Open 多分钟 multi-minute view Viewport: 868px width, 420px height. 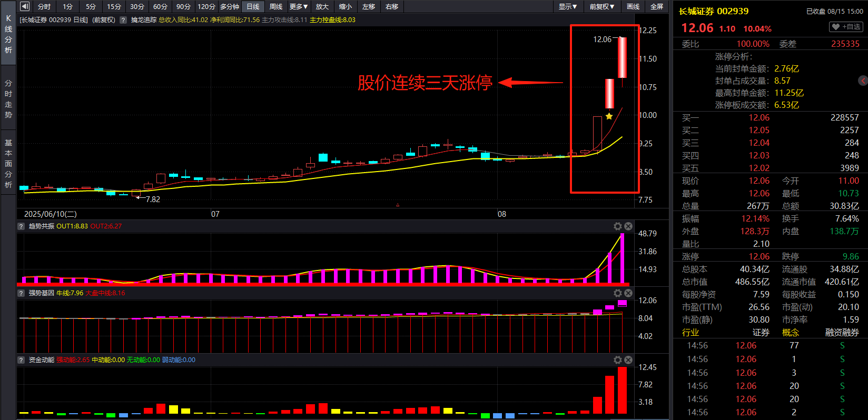[230, 6]
